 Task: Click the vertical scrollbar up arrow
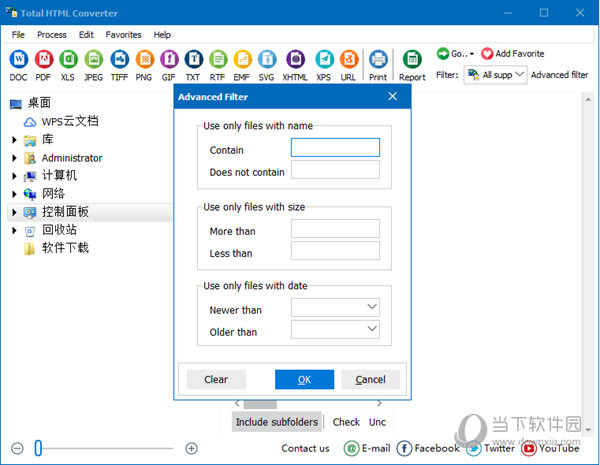(588, 100)
